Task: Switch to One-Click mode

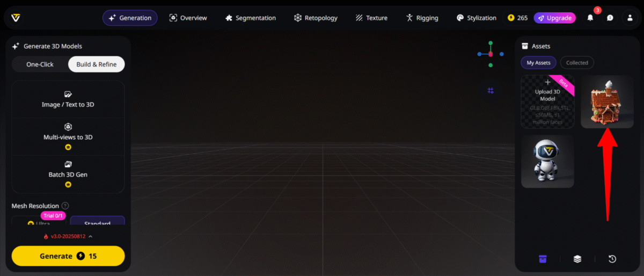Action: click(x=40, y=64)
